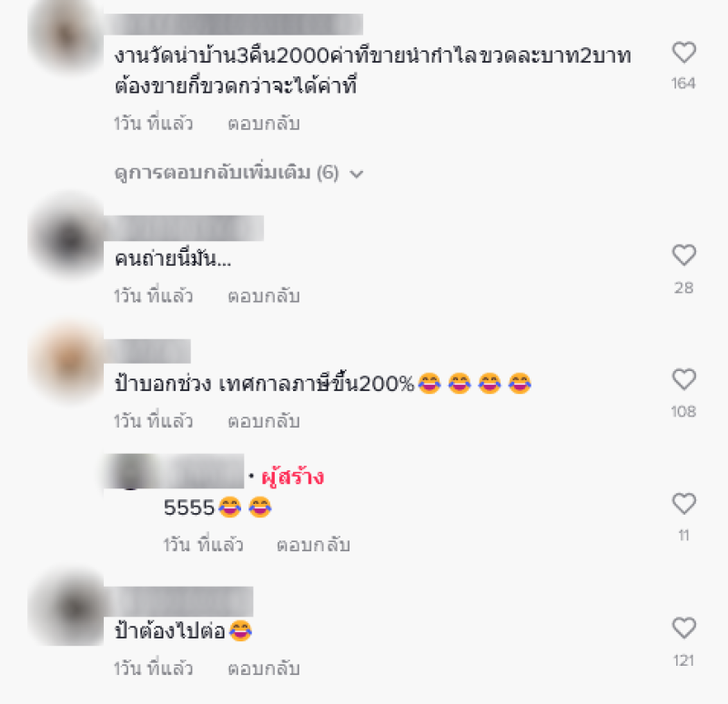Open the creator's blurred username link
728x704 pixels.
point(174,471)
